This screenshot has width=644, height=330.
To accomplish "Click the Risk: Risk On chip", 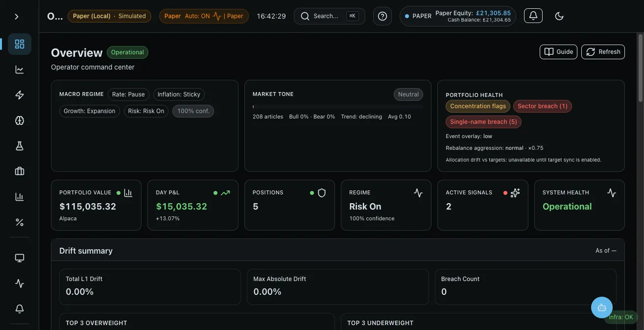I will pos(146,111).
